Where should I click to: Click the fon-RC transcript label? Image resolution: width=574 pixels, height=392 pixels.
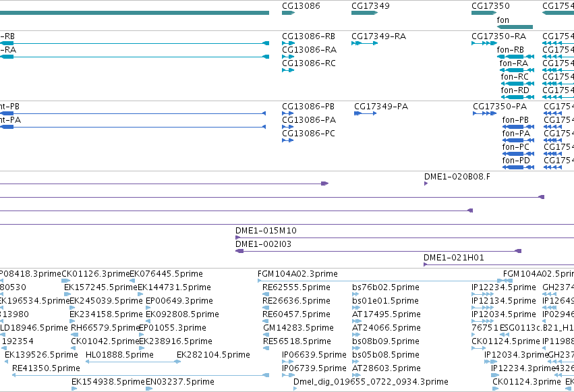point(515,77)
